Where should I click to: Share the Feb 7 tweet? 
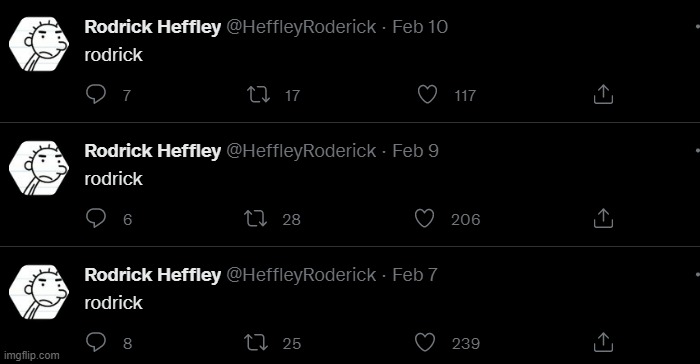click(x=603, y=342)
